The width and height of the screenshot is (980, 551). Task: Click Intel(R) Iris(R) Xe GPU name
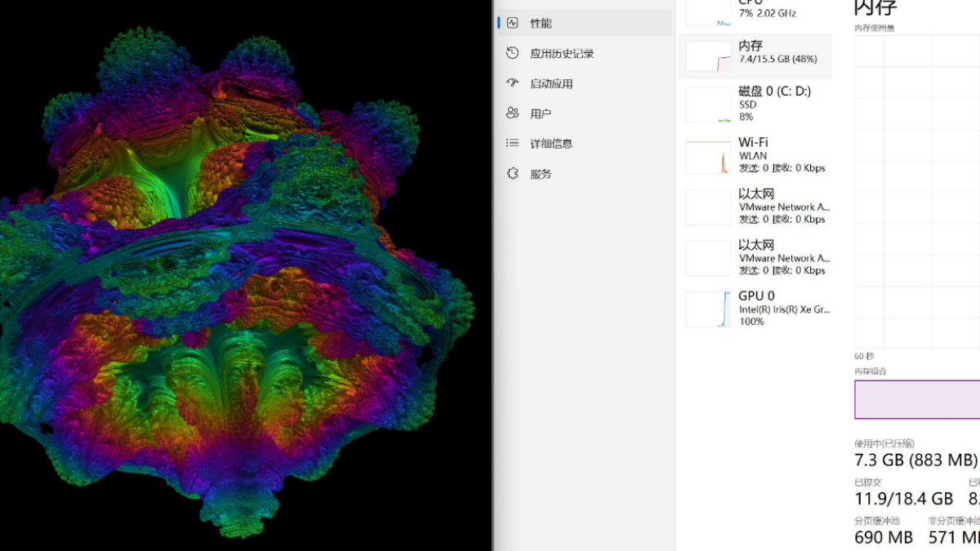pos(784,309)
